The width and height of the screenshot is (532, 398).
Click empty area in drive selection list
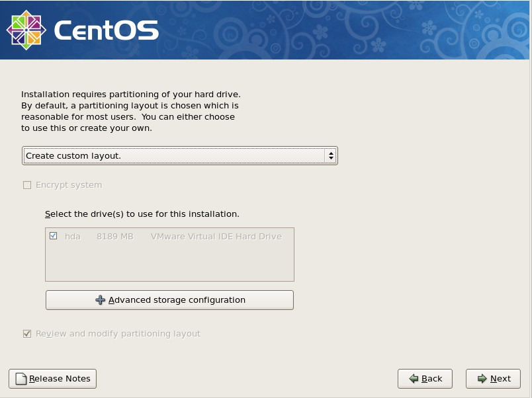[169, 263]
